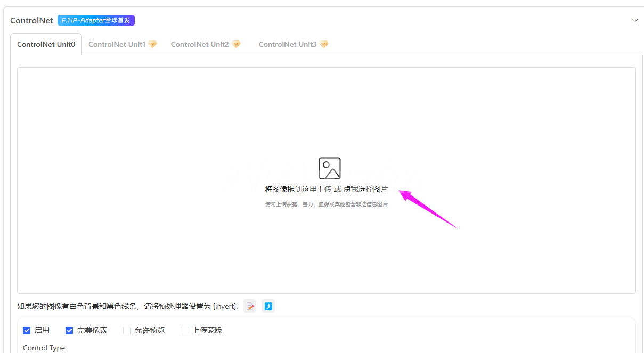Enable the 允许预览 checkbox

pyautogui.click(x=127, y=331)
